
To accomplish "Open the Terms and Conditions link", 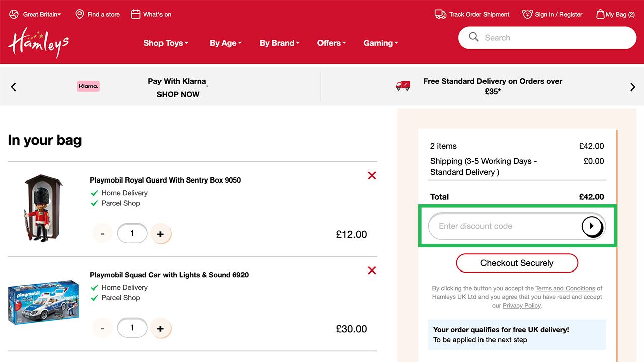I will coord(565,288).
